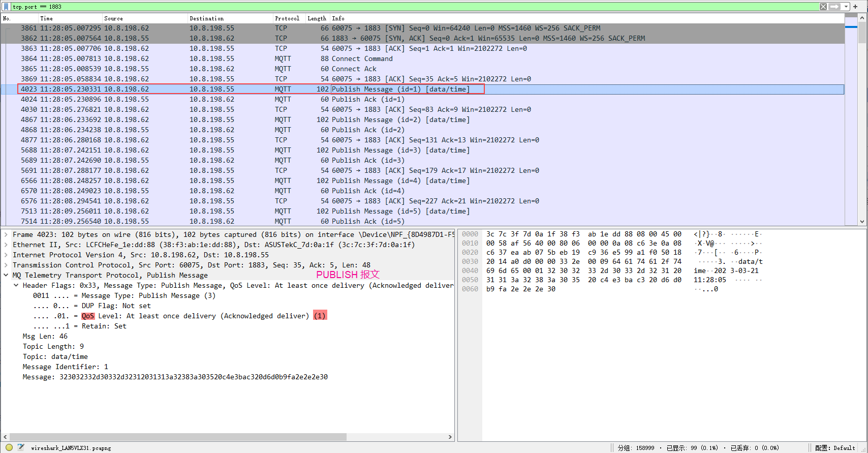Select the Msg Len: 46 field
The width and height of the screenshot is (868, 453).
click(45, 336)
